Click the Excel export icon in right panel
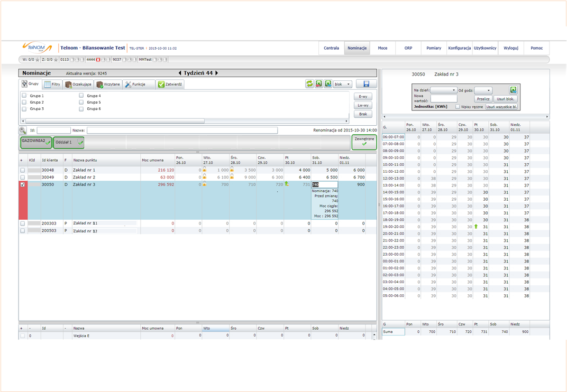567x392 pixels. (x=513, y=90)
